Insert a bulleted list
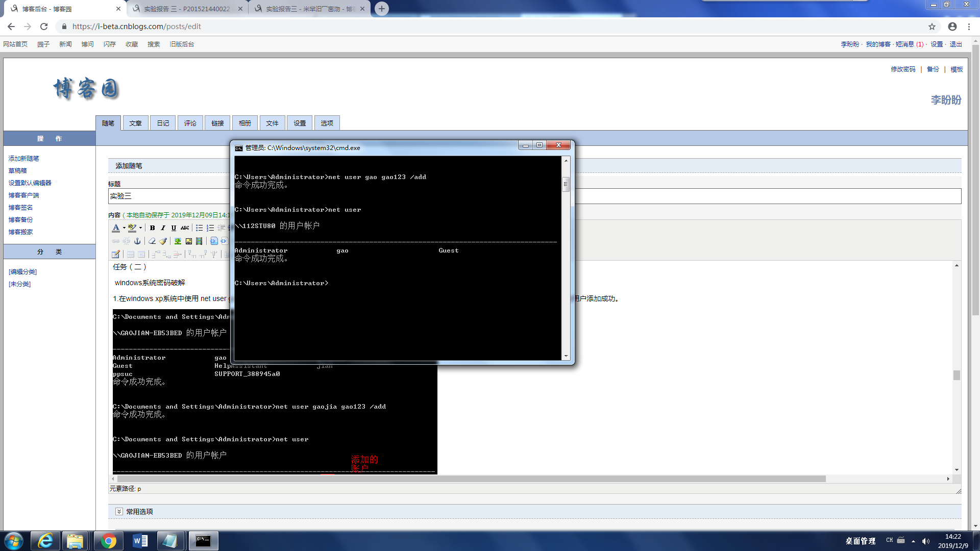The height and width of the screenshot is (551, 980). [199, 228]
